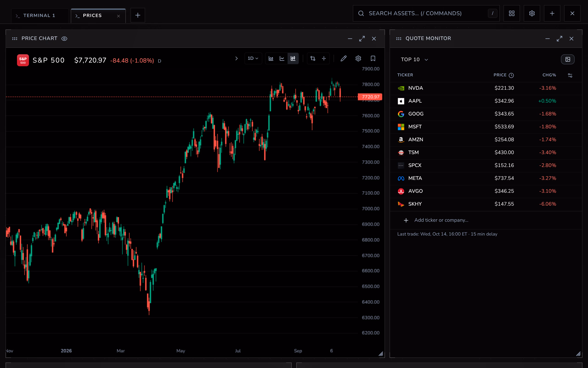Minimize the Quote Monitor panel
588x368 pixels.
tap(547, 39)
